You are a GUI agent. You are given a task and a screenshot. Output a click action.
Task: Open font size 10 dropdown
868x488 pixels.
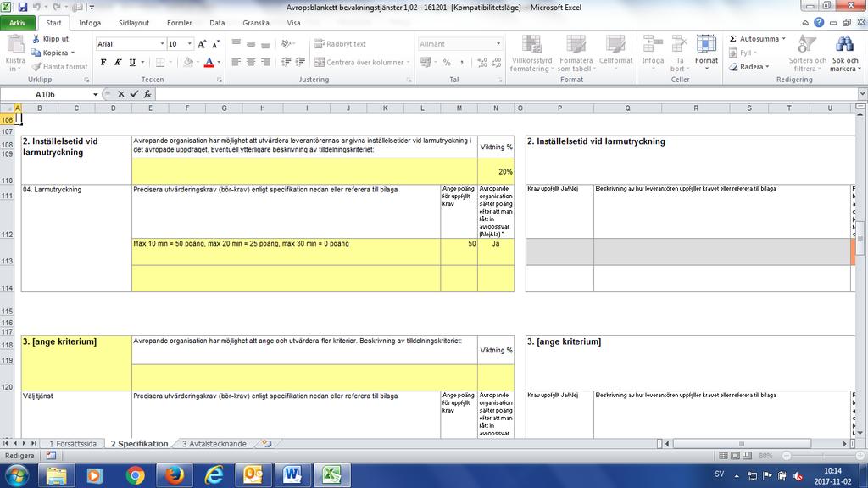(x=189, y=44)
